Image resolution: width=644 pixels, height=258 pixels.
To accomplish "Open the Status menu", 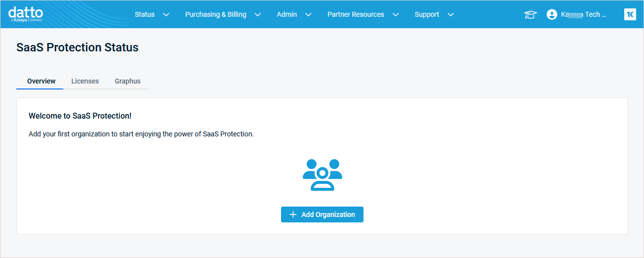I will coord(145,14).
